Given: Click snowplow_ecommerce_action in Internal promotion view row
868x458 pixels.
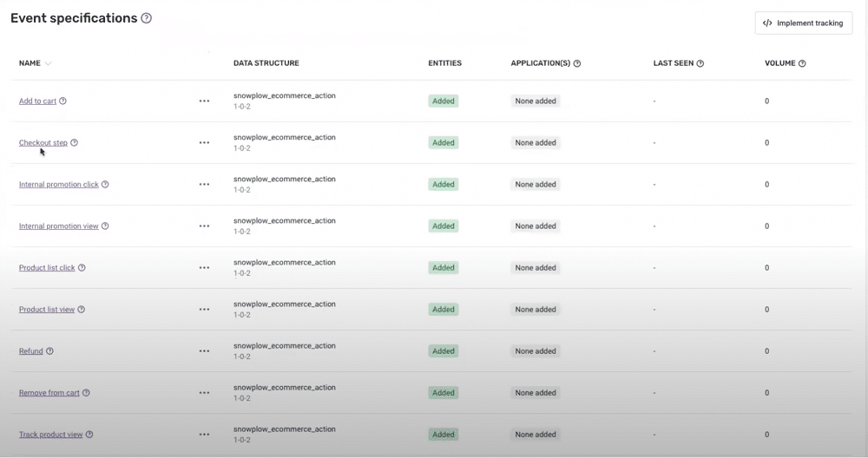Looking at the screenshot, I should 285,220.
